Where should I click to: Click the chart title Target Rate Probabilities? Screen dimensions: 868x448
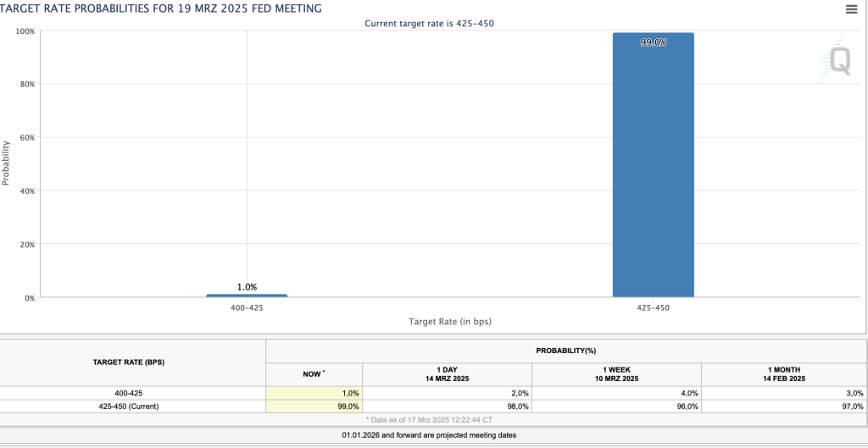(161, 8)
